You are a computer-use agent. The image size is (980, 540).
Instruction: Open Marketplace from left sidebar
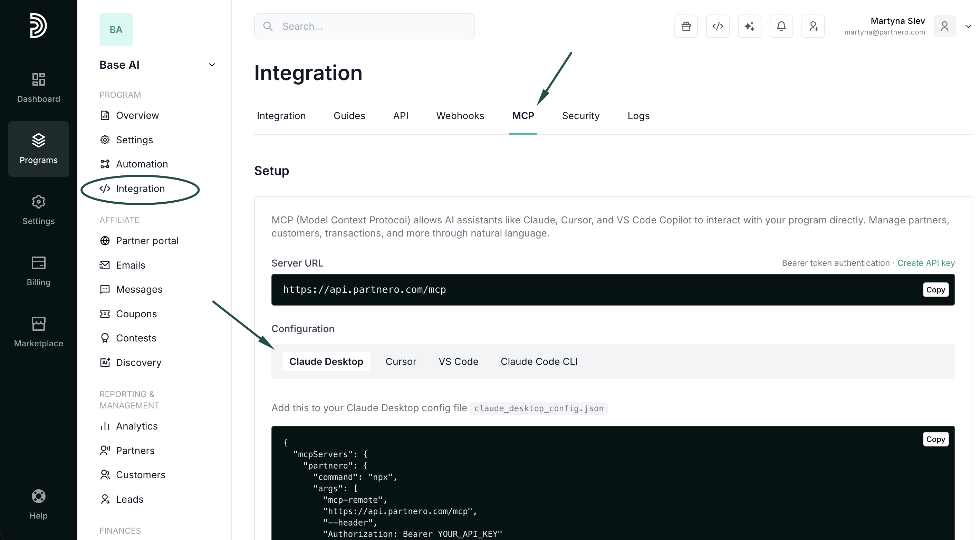38,332
